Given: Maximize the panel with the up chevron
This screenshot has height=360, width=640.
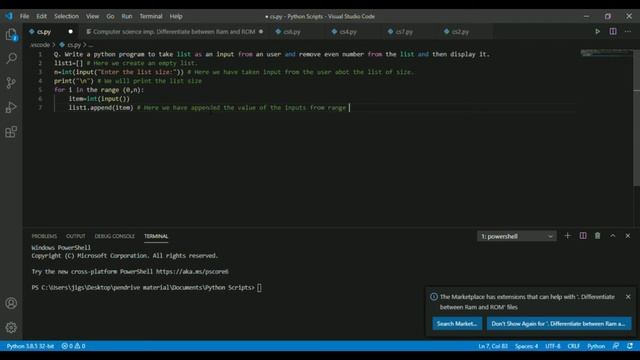Looking at the screenshot, I should (x=613, y=236).
